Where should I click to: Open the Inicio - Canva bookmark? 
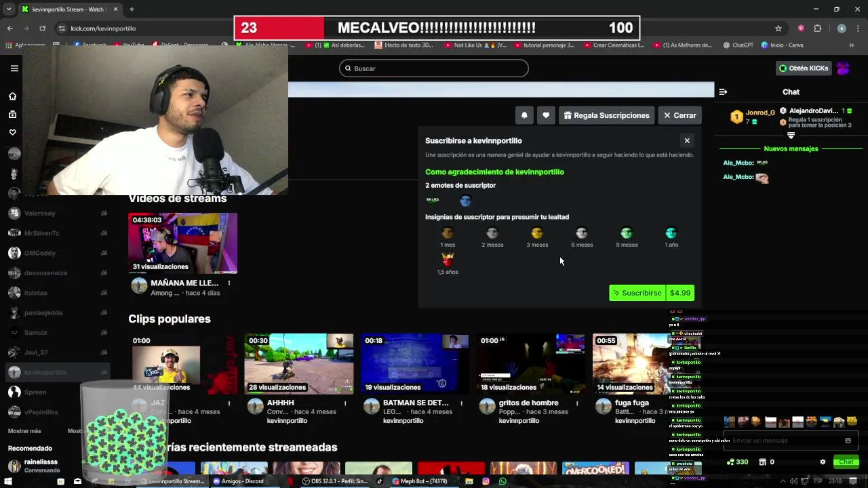(782, 45)
